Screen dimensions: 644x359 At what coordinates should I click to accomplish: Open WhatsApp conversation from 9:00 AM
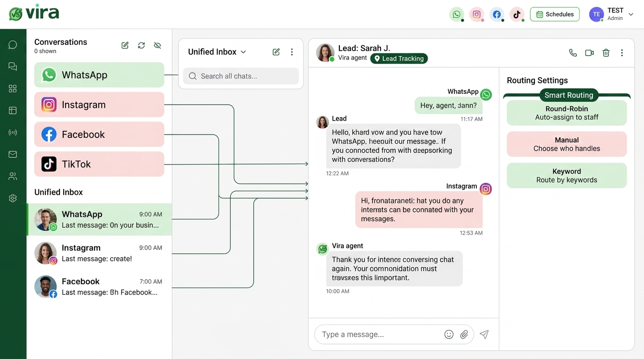coord(99,219)
